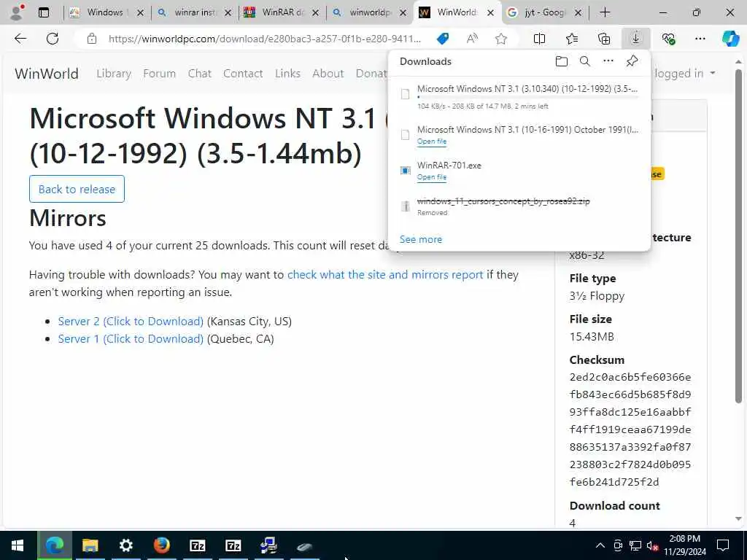This screenshot has height=560, width=747.
Task: Open the Favorites list
Action: (572, 39)
